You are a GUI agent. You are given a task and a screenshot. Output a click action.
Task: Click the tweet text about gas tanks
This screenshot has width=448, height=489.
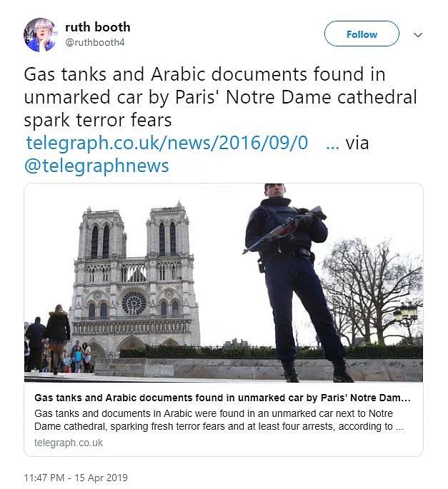220,96
